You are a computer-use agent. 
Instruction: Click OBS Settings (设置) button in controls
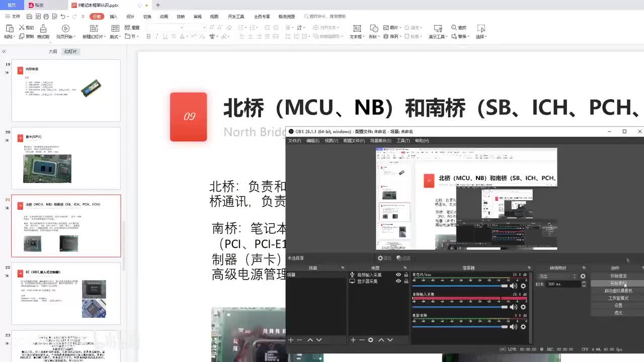[618, 305]
